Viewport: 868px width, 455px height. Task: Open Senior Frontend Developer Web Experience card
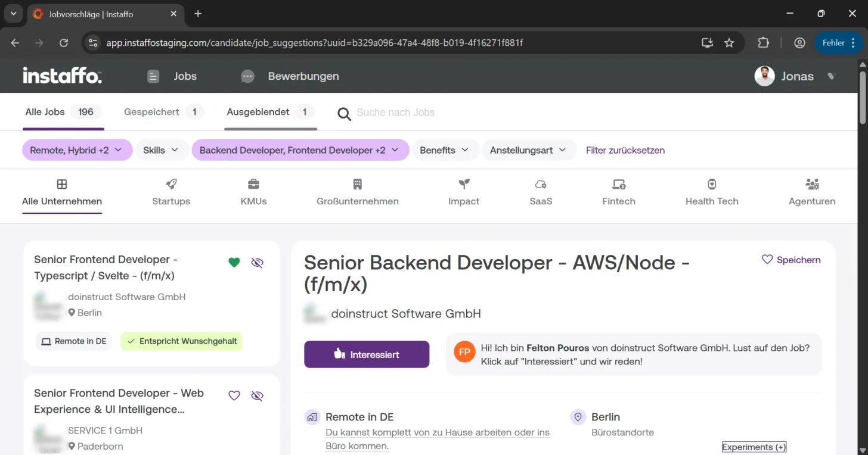[151, 415]
